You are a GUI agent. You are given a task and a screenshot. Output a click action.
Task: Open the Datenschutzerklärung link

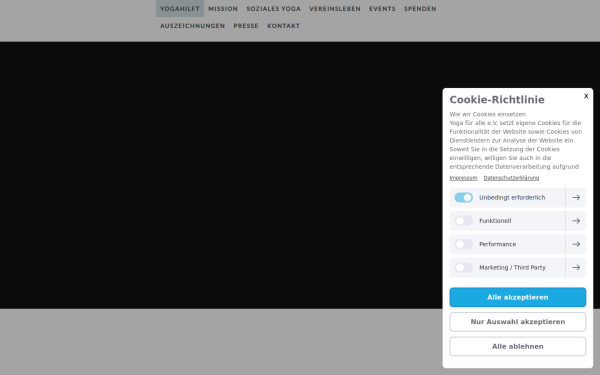511,178
